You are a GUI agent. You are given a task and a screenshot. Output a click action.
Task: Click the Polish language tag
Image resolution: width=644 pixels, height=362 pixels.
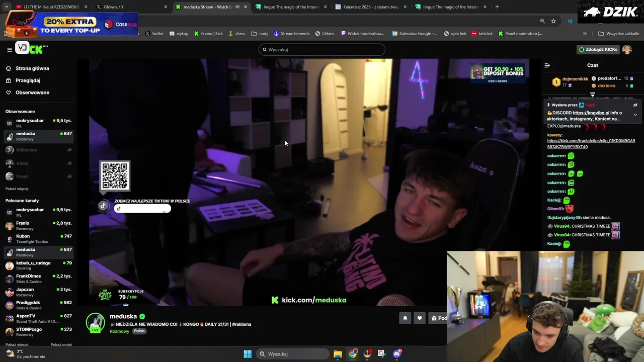pos(139,331)
